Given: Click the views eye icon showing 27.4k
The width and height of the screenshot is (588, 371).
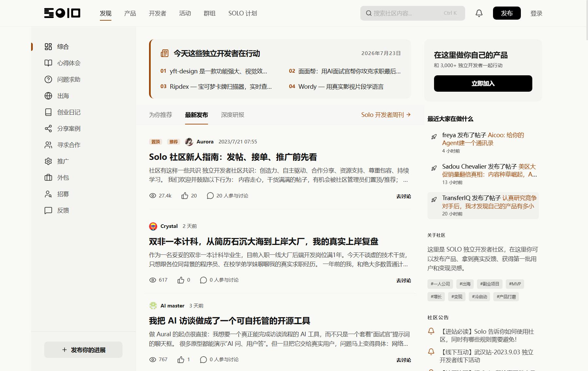Looking at the screenshot, I should [153, 195].
